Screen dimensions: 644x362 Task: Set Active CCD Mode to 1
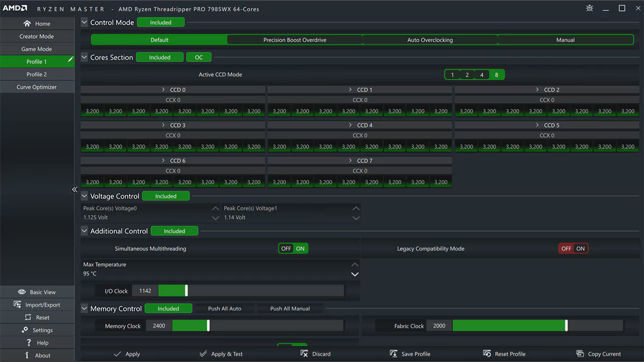tap(452, 75)
